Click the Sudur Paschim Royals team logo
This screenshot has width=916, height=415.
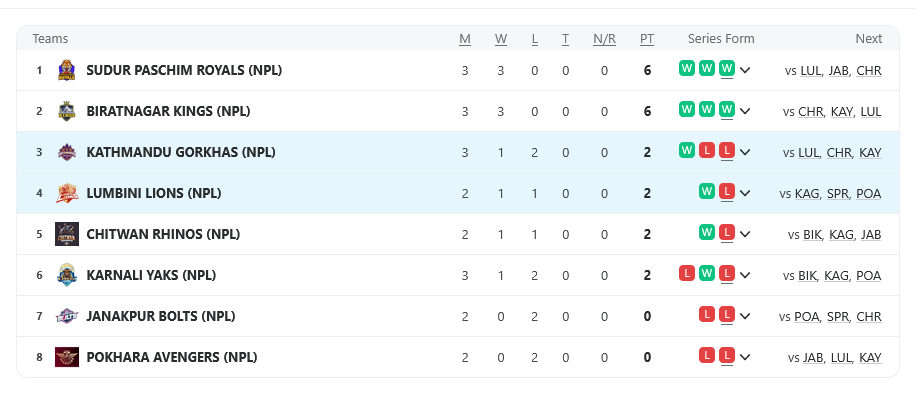tap(67, 70)
